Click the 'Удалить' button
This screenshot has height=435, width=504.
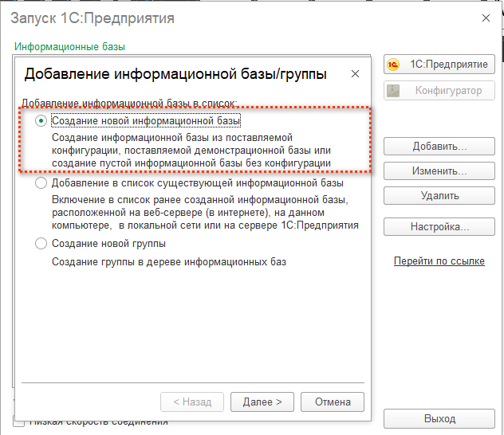[439, 195]
